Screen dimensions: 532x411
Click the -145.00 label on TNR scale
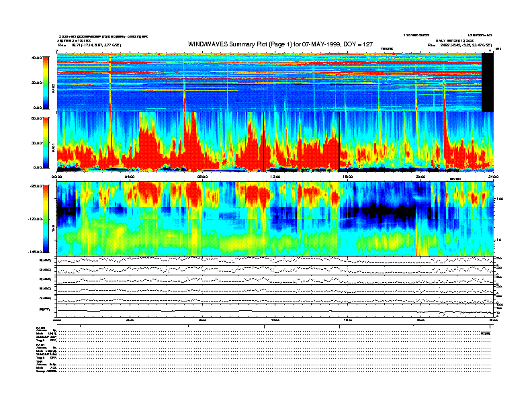[35, 252]
